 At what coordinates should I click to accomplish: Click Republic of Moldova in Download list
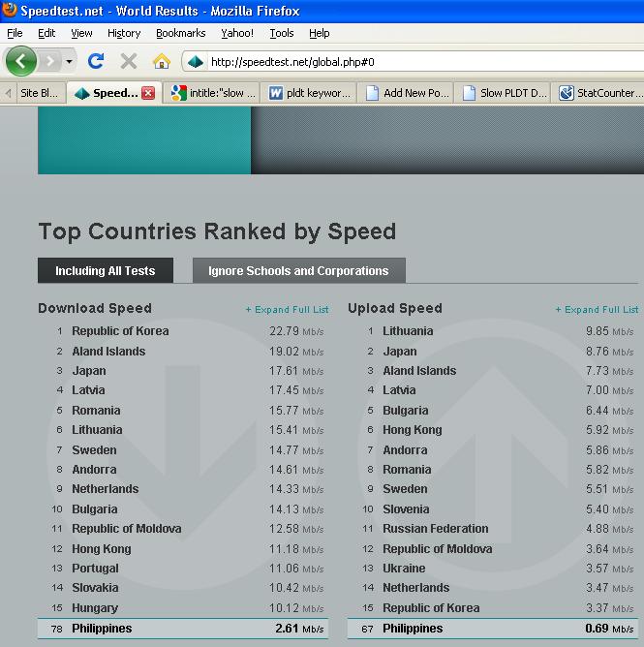[x=126, y=529]
